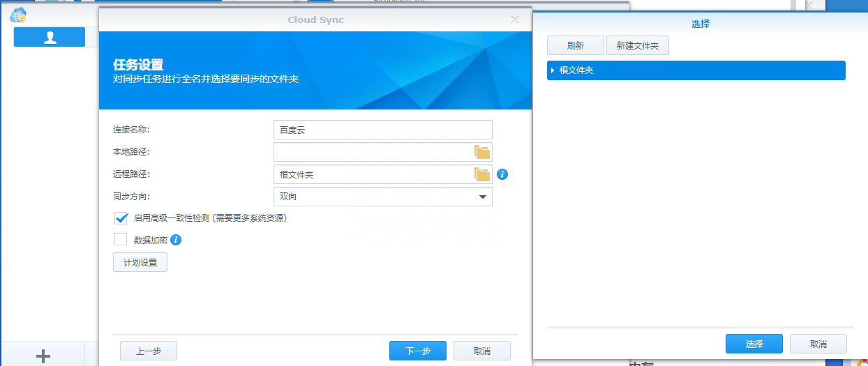Confirm with blue 选择 button
Image resolution: width=868 pixels, height=366 pixels.
pyautogui.click(x=754, y=344)
